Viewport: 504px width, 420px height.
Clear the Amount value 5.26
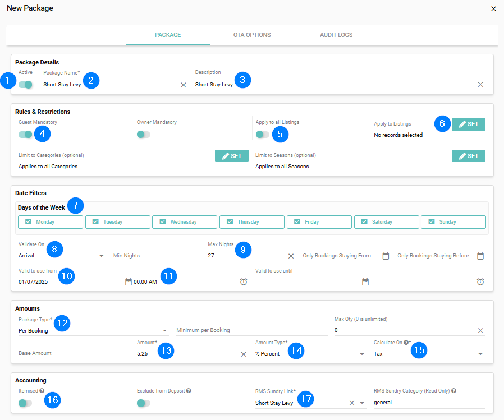point(244,354)
